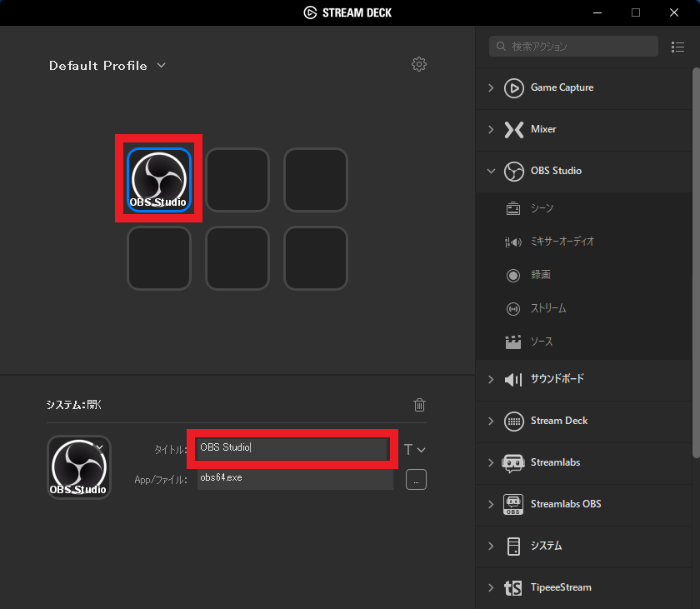Viewport: 700px width, 609px height.
Task: Click the Game Capture label
Action: click(x=562, y=87)
